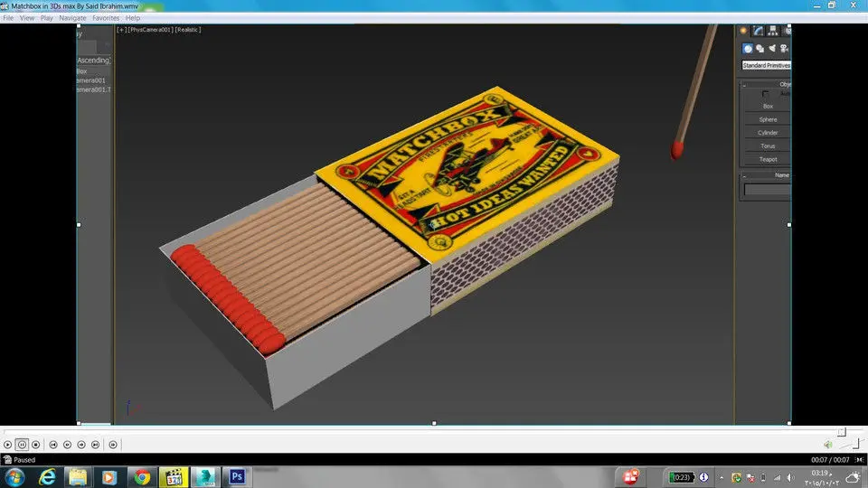Open Windows Explorer from taskbar
This screenshot has width=868, height=488.
[x=78, y=477]
